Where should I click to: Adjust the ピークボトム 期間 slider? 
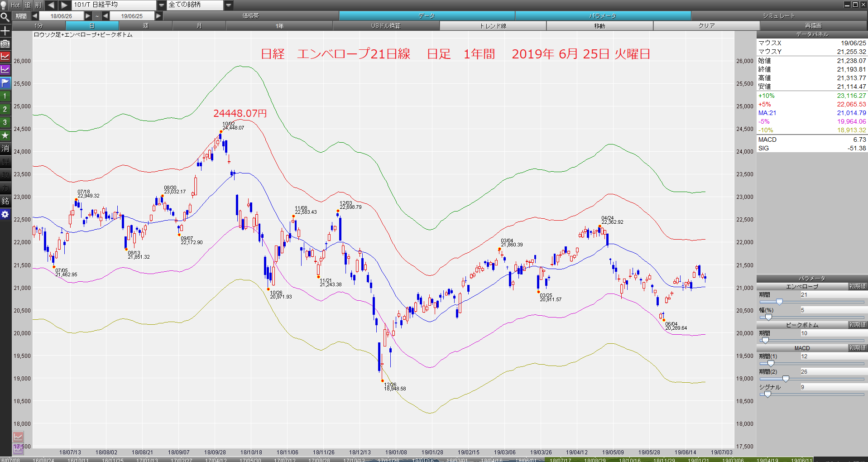tap(765, 340)
